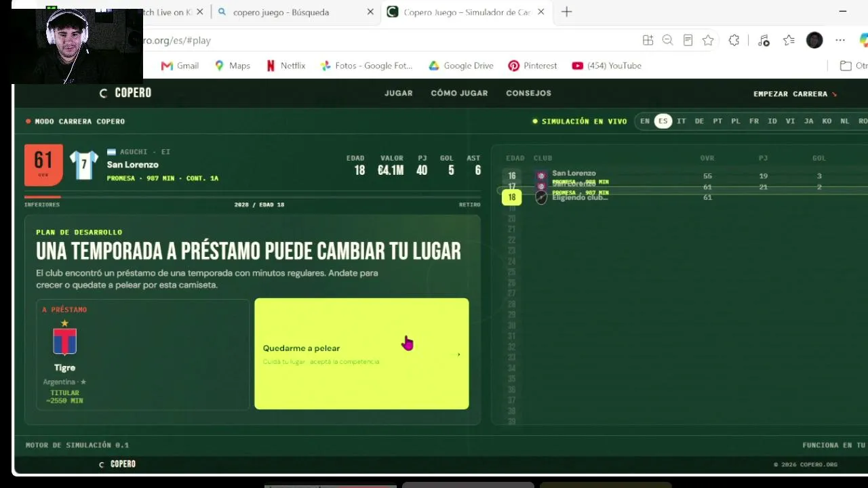Switch language to JA
Image resolution: width=868 pixels, height=488 pixels.
(x=808, y=121)
